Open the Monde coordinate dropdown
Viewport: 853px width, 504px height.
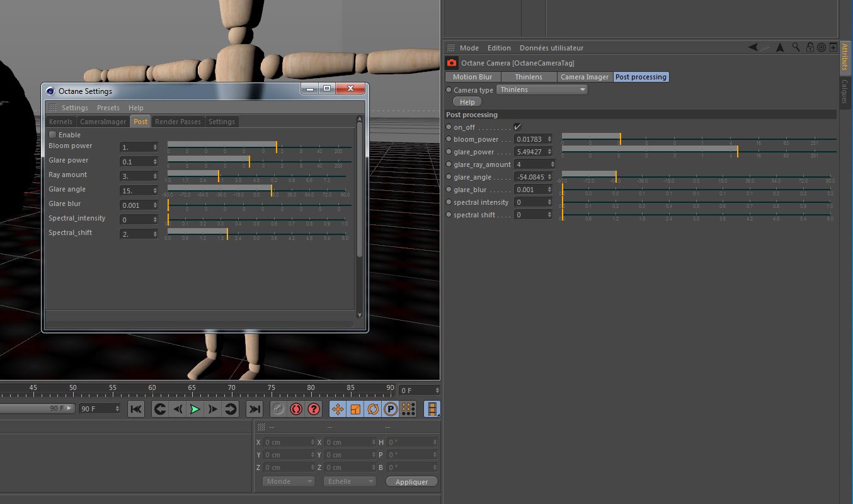coord(288,481)
